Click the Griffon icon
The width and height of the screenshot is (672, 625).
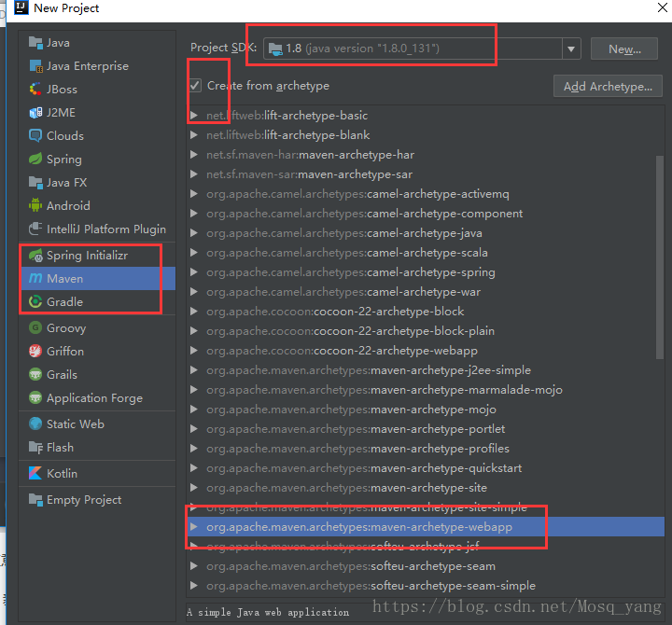click(35, 352)
